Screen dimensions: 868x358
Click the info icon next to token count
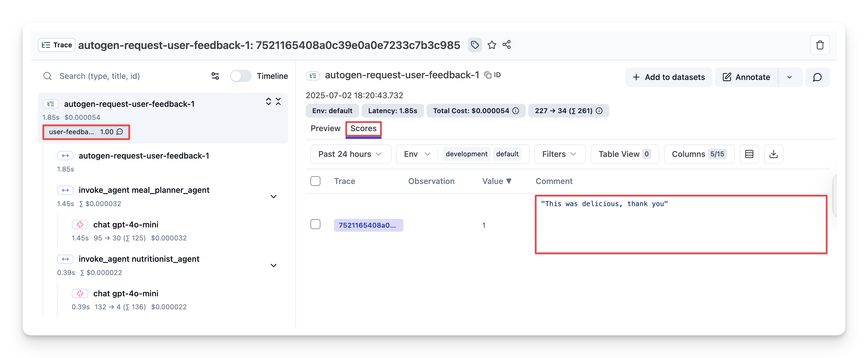coord(599,111)
